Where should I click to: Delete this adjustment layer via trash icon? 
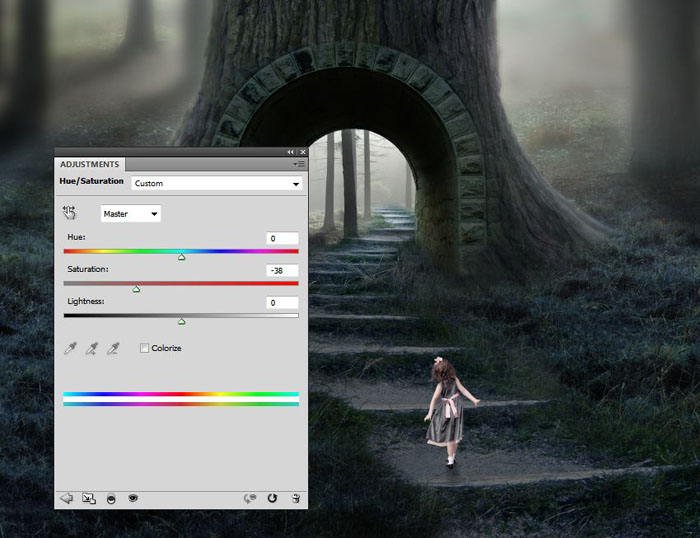295,497
